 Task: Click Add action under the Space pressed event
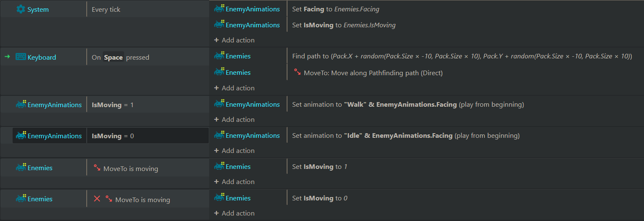234,88
